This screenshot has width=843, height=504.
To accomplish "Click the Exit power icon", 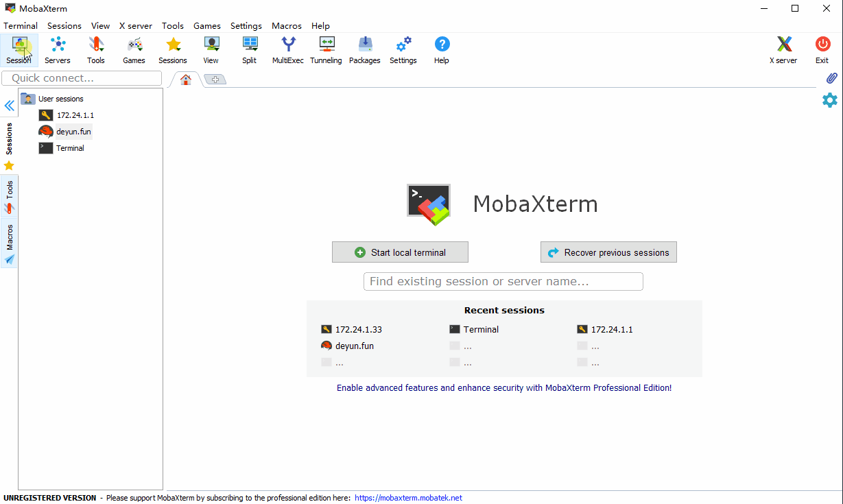I will tap(822, 50).
